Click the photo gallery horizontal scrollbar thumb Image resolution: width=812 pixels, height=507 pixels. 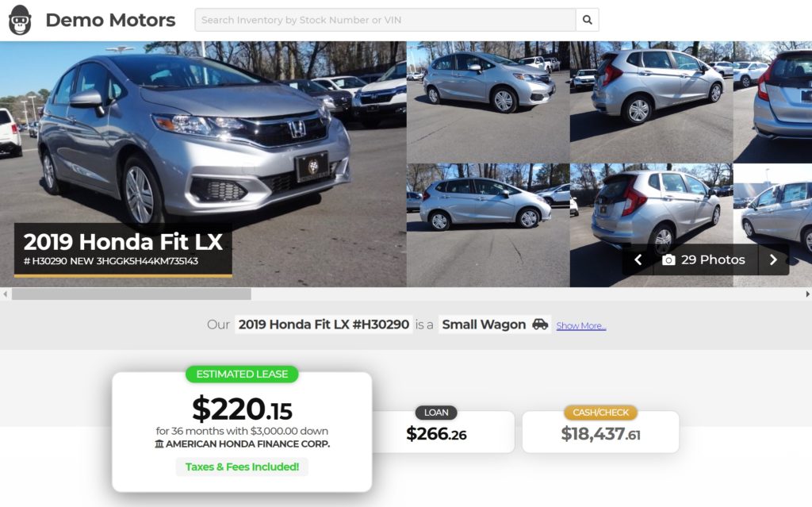tap(132, 294)
